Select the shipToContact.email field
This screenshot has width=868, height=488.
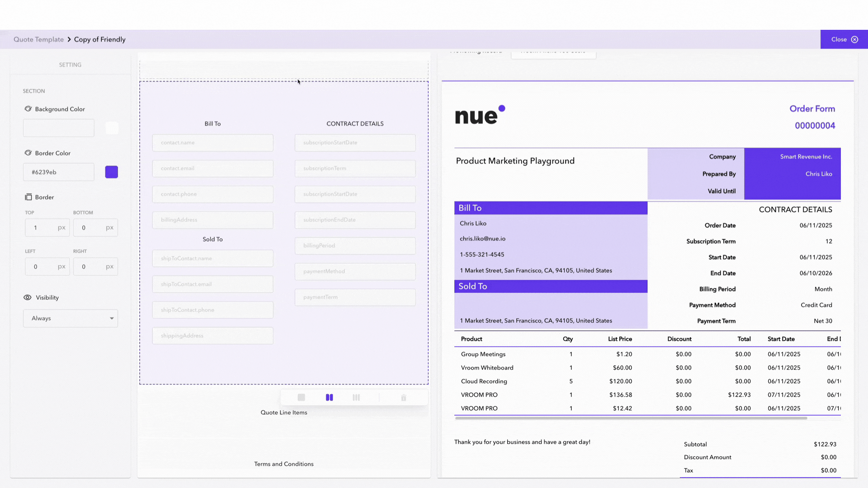click(212, 284)
